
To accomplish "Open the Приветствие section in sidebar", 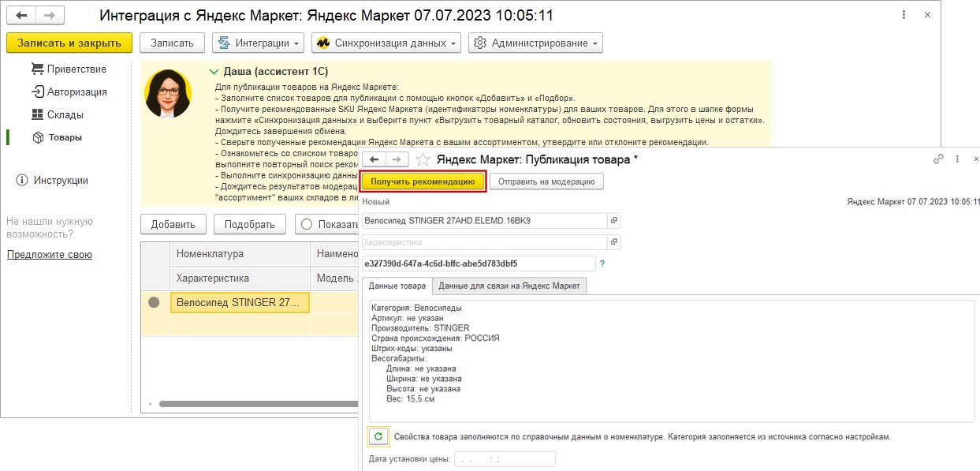I will [x=68, y=69].
